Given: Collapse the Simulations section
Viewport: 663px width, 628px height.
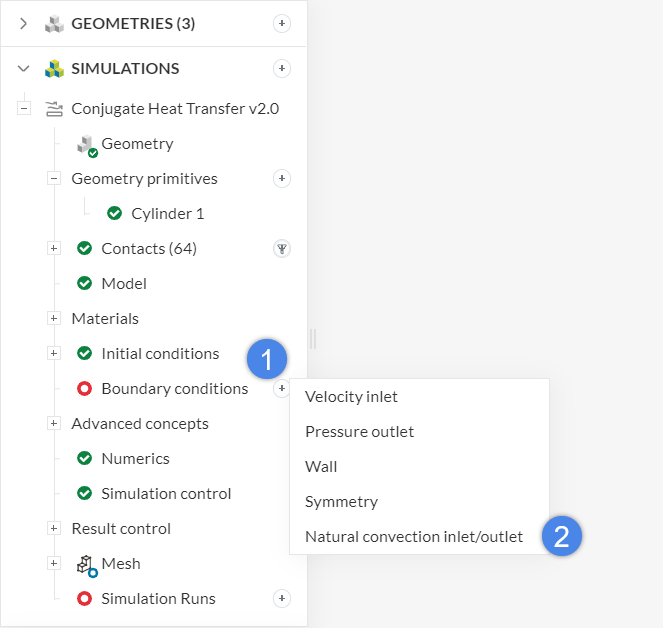Looking at the screenshot, I should pos(24,69).
